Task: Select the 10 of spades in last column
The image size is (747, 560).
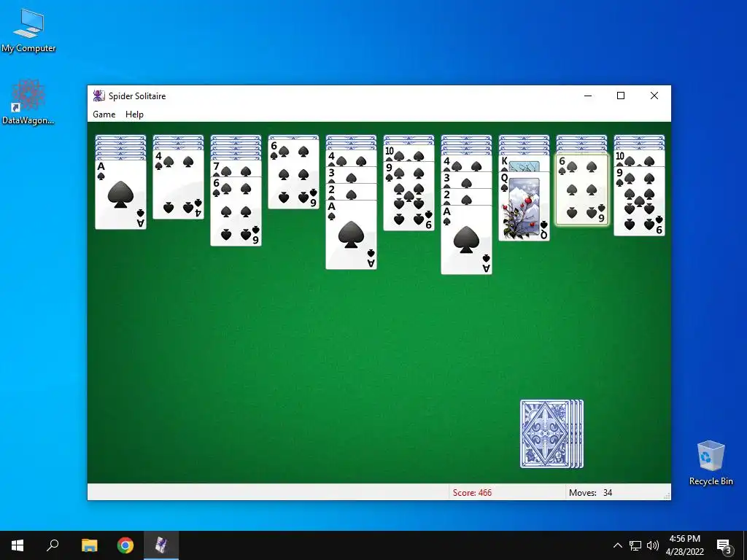Action: 639,157
